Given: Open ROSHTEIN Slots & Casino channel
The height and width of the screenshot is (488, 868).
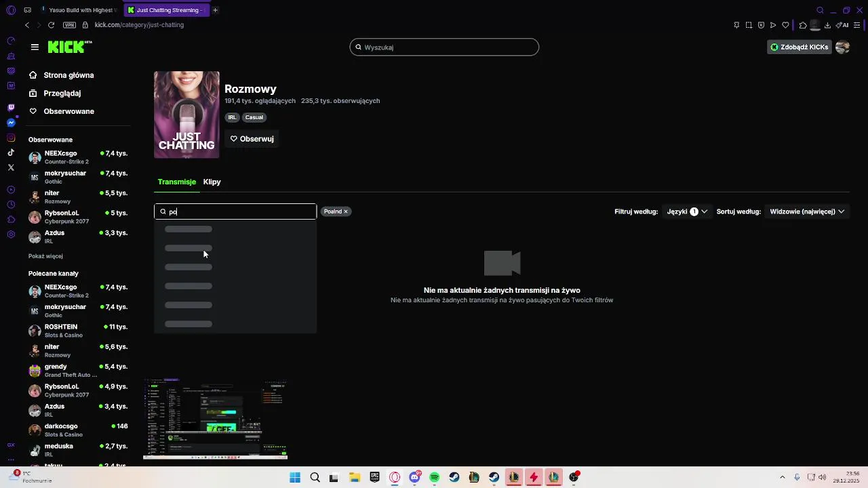Looking at the screenshot, I should (78, 331).
